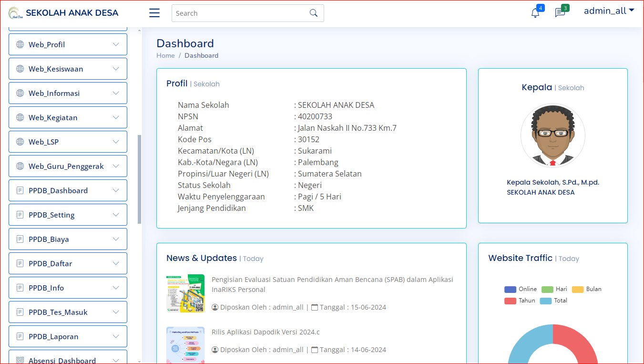Click the globe icon beside Web_LSP
This screenshot has width=644, height=364.
tap(20, 142)
